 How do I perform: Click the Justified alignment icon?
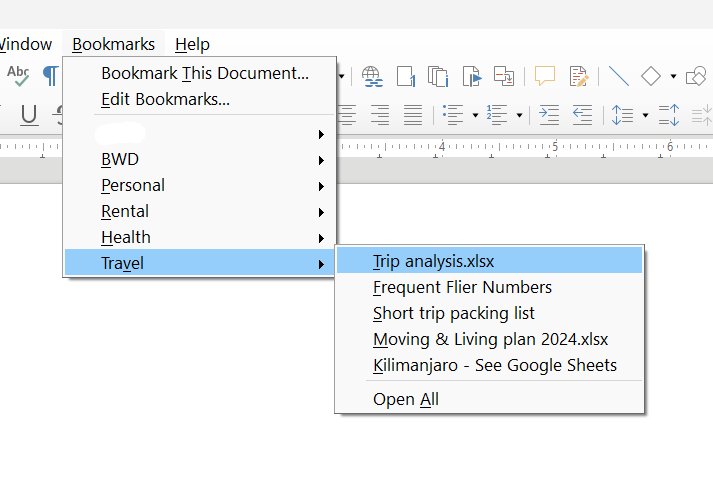click(x=409, y=115)
